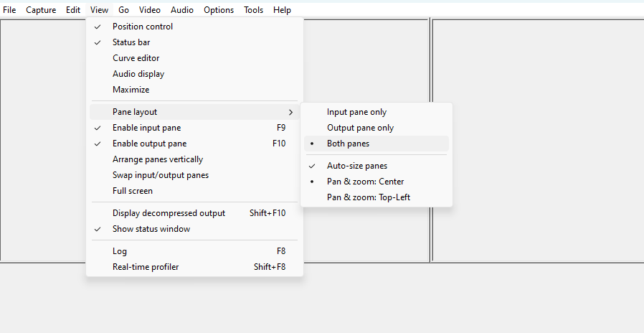Choose Output pane only layout

[x=377, y=128]
